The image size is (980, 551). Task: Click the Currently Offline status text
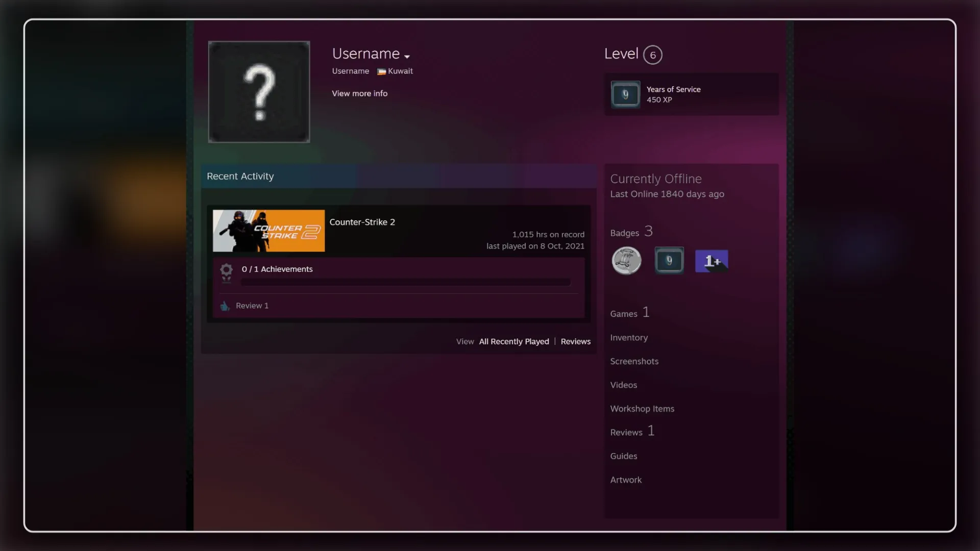click(656, 179)
